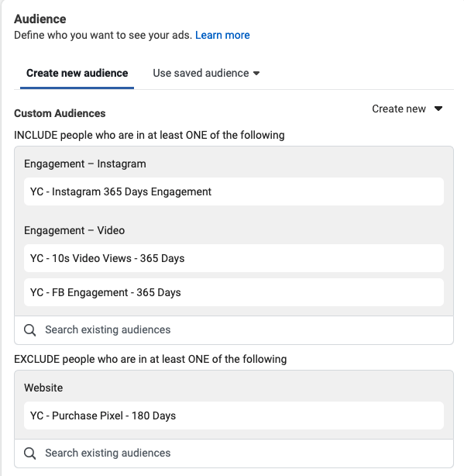The width and height of the screenshot is (464, 476).
Task: Click the Engagement – Instagram group label
Action: (x=85, y=164)
